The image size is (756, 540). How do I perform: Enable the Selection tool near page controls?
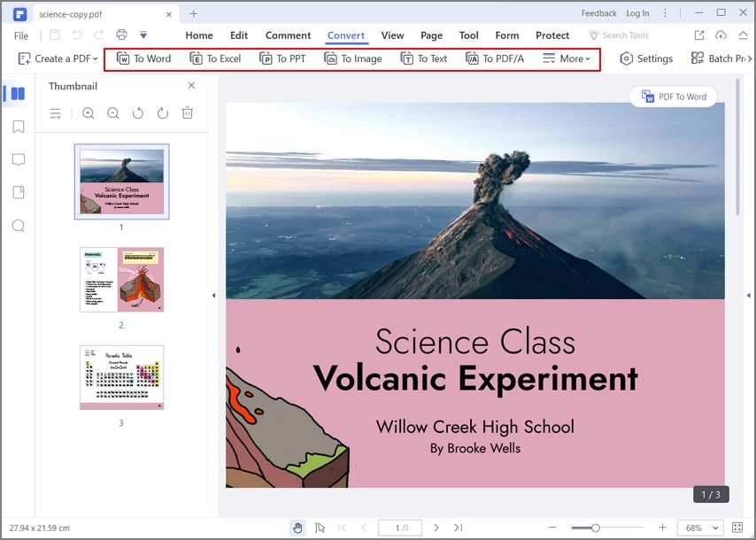pos(320,527)
